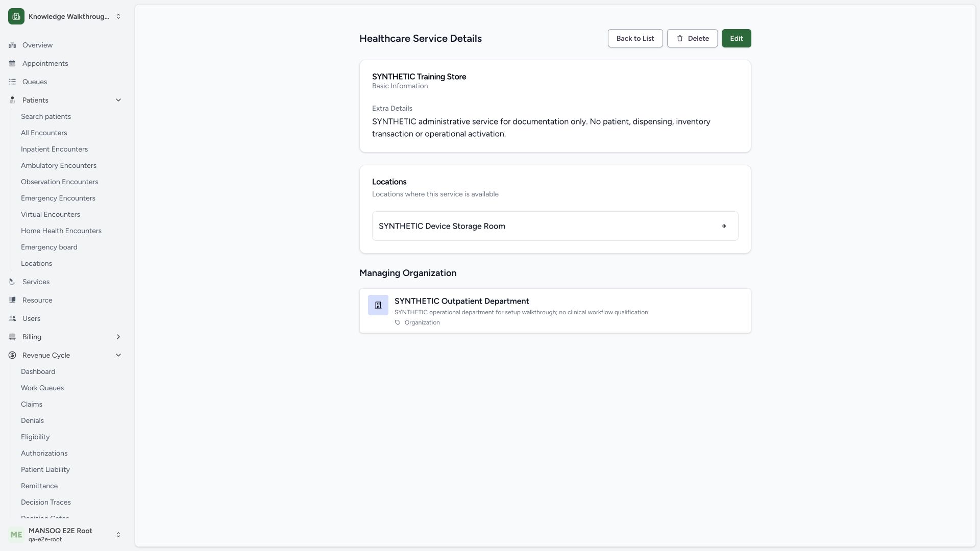
Task: Open Locations under Patients
Action: pos(36,263)
